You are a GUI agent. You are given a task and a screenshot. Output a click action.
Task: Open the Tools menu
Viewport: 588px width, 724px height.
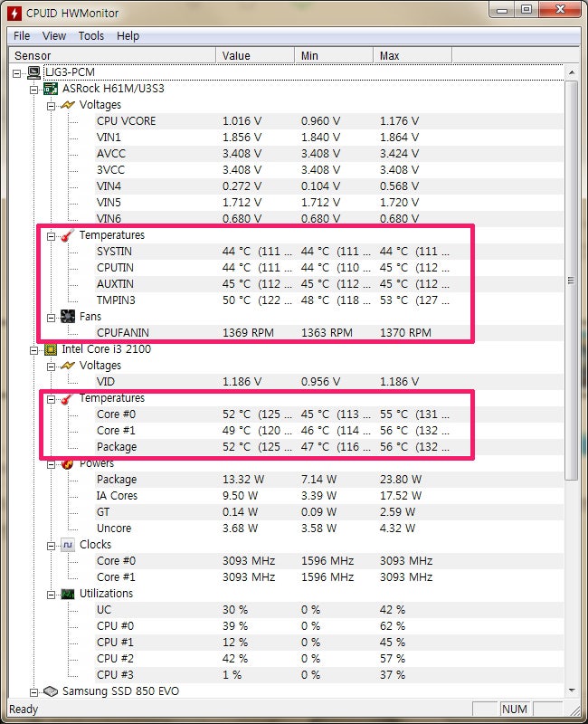point(91,35)
